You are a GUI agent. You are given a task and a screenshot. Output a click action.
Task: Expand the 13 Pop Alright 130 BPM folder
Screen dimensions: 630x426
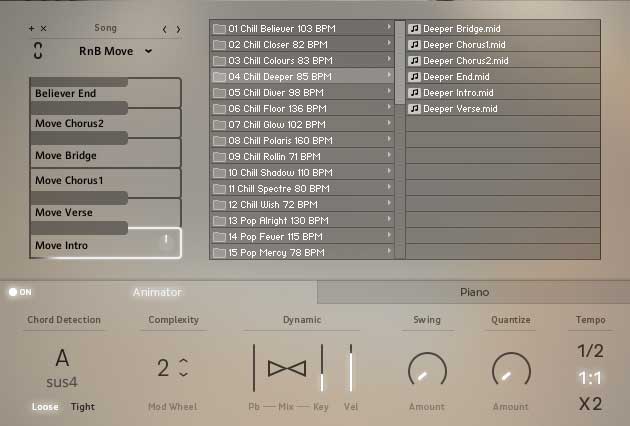click(x=301, y=220)
